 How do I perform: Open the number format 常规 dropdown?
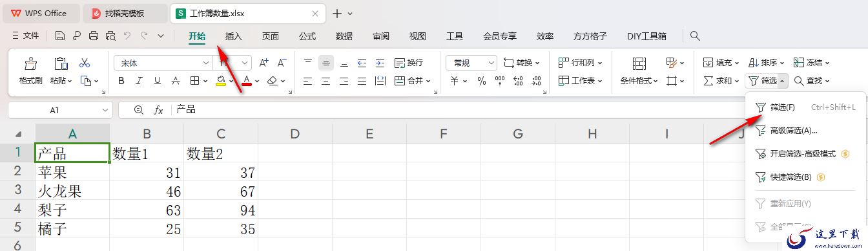(x=491, y=63)
